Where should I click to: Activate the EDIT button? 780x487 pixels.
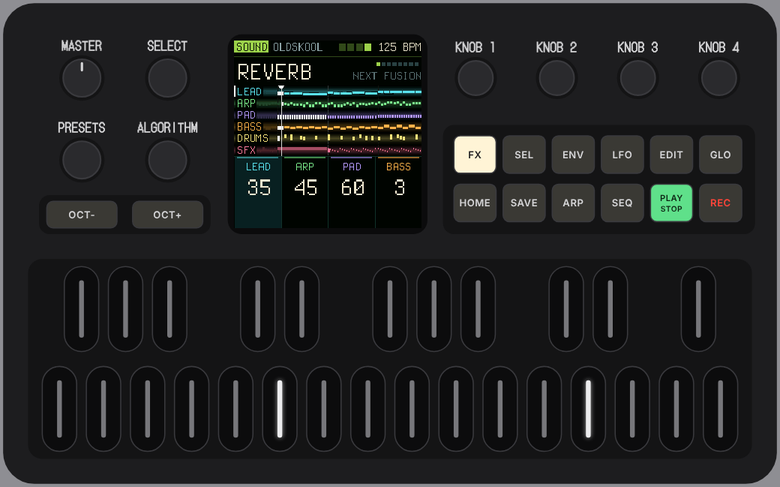(671, 155)
